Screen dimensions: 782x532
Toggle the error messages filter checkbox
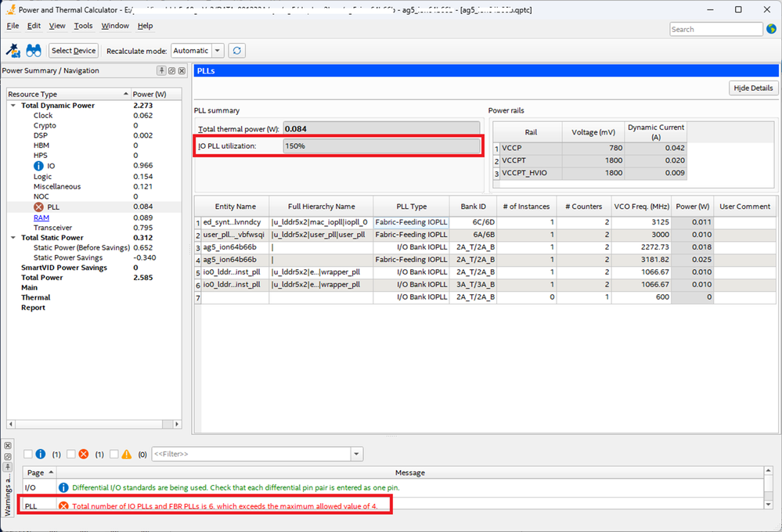tap(71, 454)
